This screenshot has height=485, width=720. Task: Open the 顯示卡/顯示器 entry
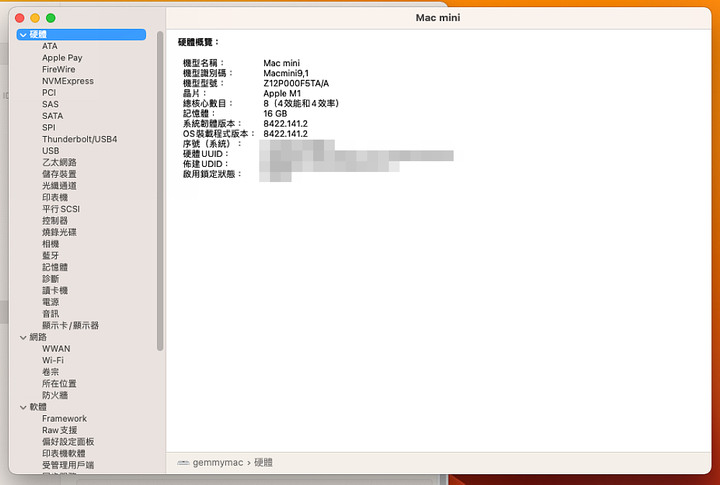point(70,325)
